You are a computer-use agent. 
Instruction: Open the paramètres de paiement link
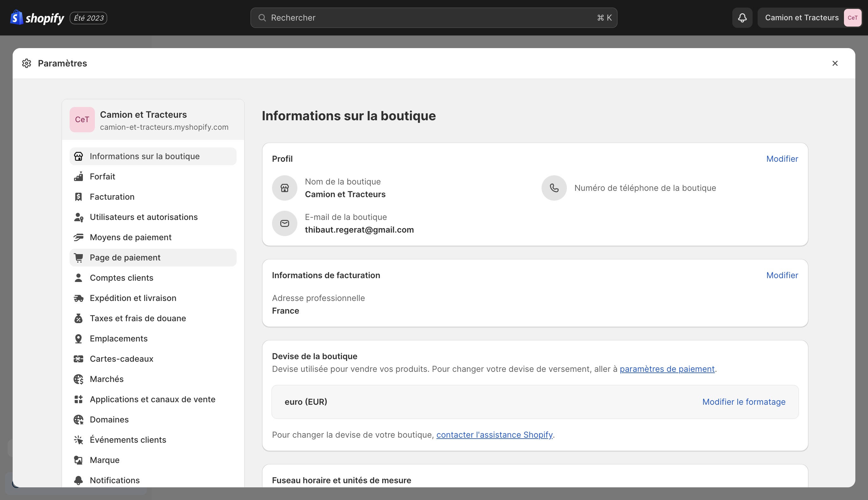[x=667, y=369]
